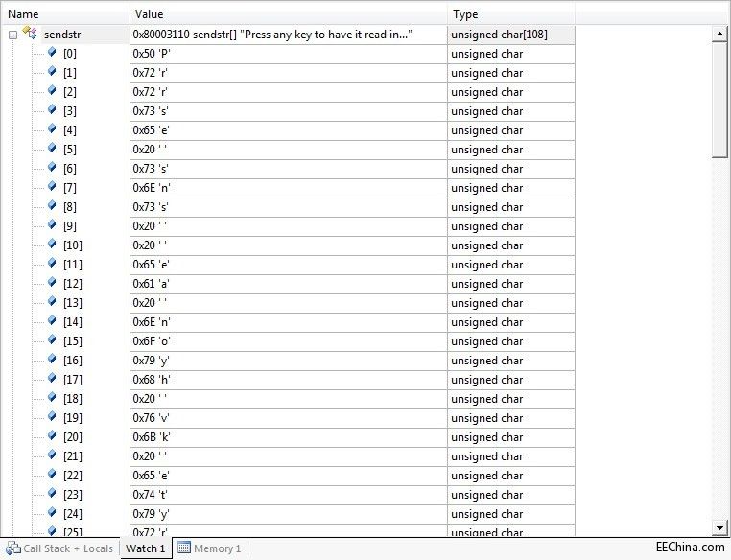Select the value cell 0x50 'P'

coord(288,54)
